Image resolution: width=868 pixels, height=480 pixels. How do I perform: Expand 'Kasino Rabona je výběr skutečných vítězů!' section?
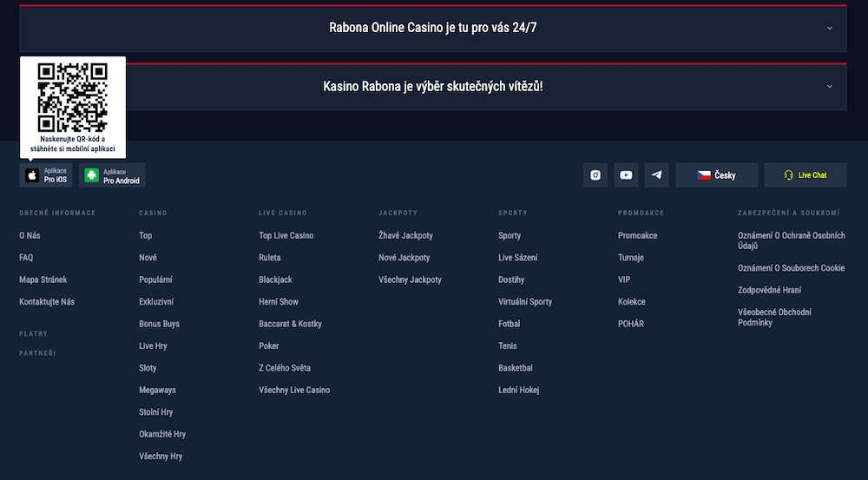[433, 87]
